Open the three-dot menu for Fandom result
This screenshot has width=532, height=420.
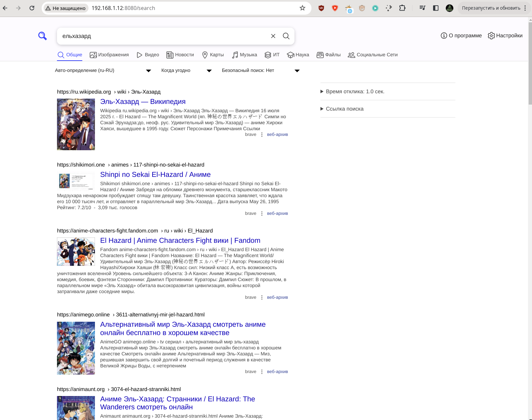[x=262, y=297]
